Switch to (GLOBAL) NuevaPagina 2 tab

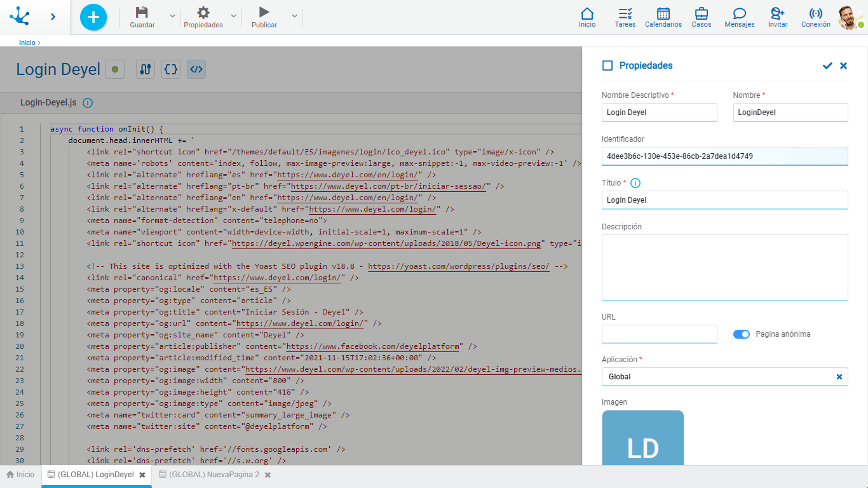[215, 475]
